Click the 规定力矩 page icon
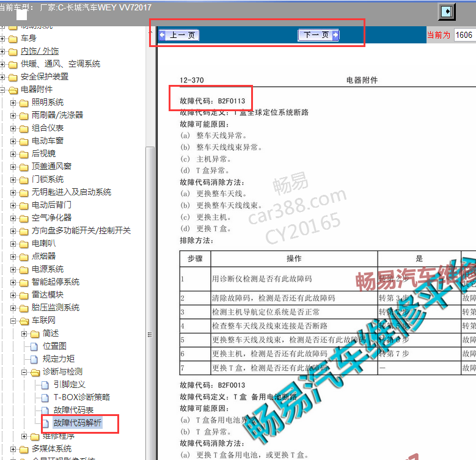The image size is (476, 460). (34, 359)
